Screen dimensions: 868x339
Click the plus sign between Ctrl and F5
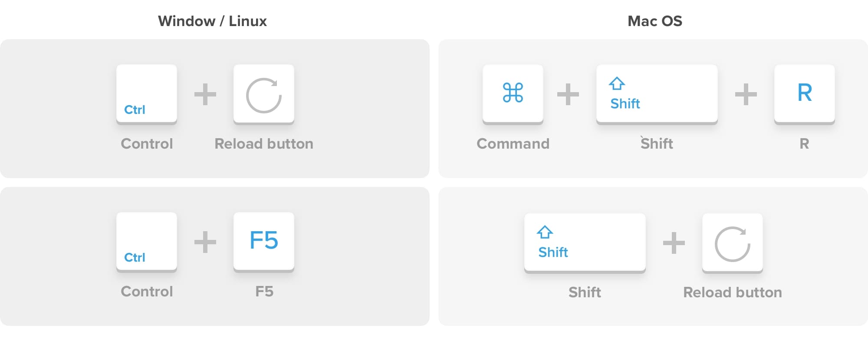point(205,242)
